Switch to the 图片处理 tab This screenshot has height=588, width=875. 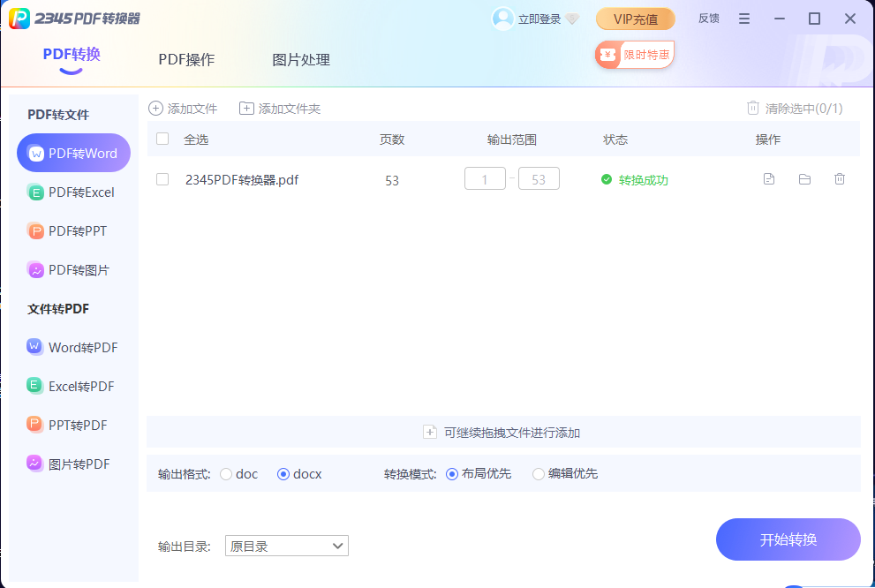[301, 60]
